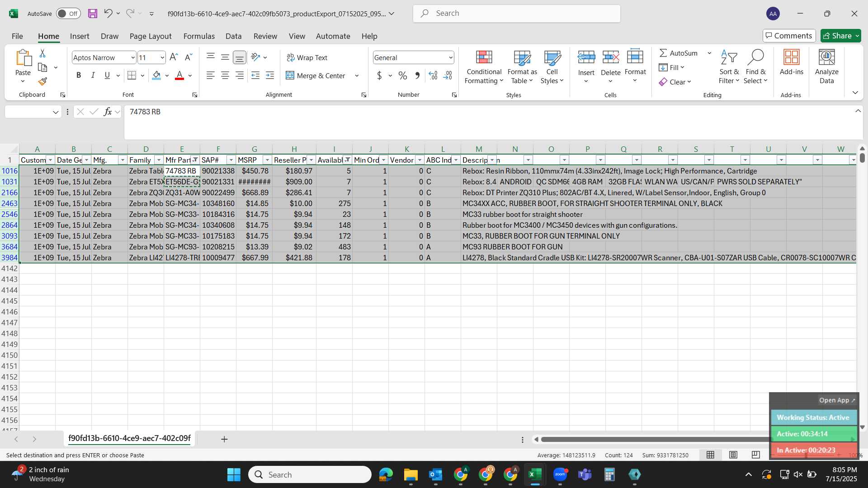Click the horizontal scrollbar thumb
The width and height of the screenshot is (868, 488).
pos(656,439)
